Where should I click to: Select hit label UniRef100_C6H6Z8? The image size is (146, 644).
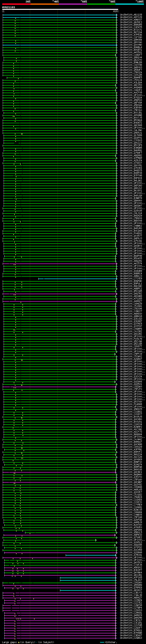(131, 304)
